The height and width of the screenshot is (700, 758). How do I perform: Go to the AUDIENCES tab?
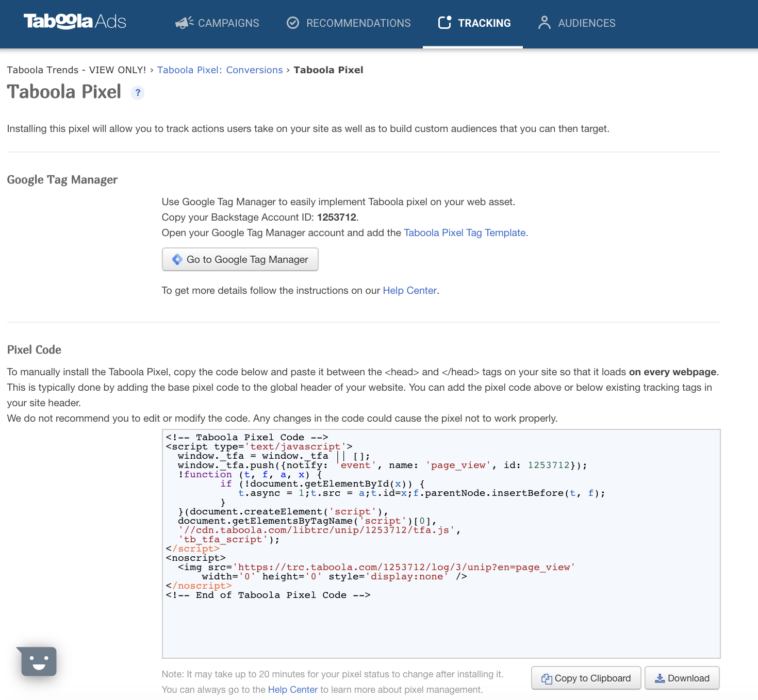click(576, 23)
